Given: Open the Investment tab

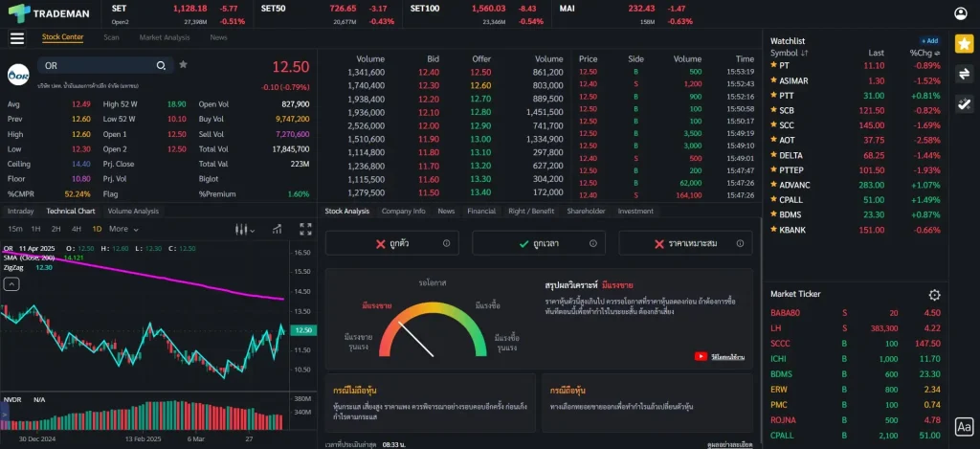Looking at the screenshot, I should (x=635, y=212).
